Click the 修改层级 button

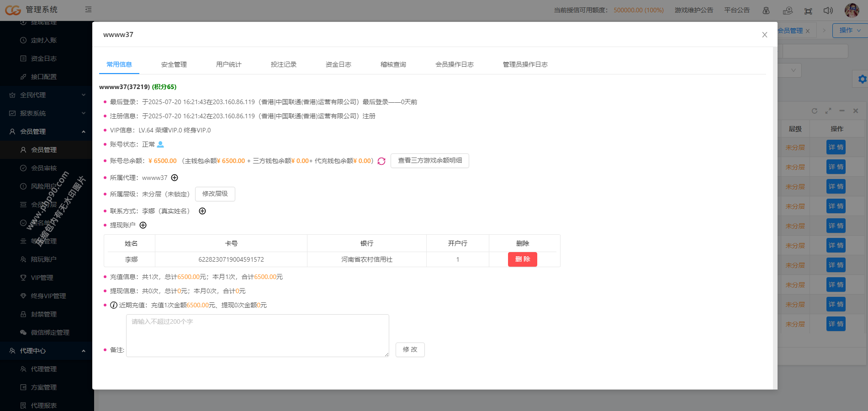click(215, 194)
